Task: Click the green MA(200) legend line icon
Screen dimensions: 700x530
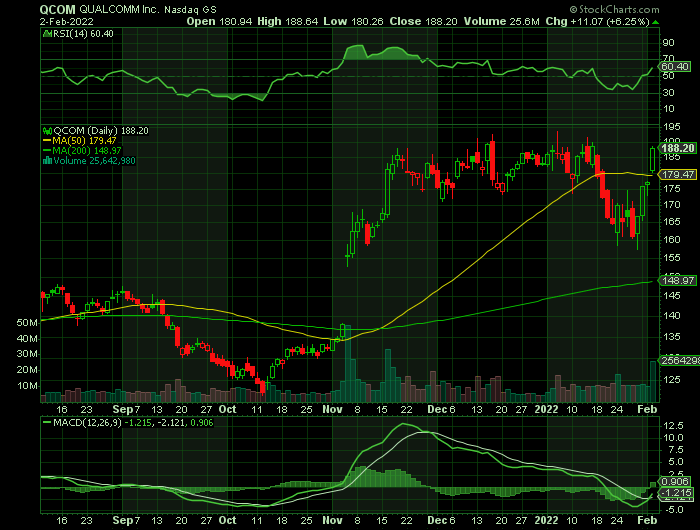Action: pyautogui.click(x=45, y=151)
